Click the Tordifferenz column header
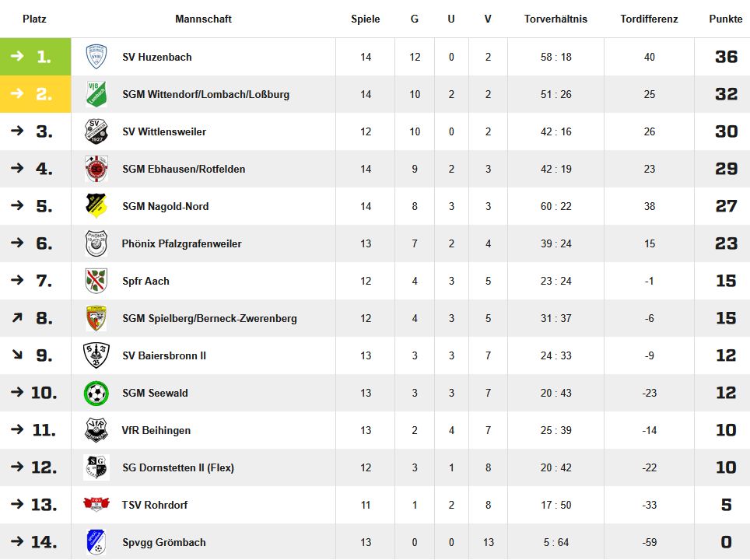 point(649,19)
